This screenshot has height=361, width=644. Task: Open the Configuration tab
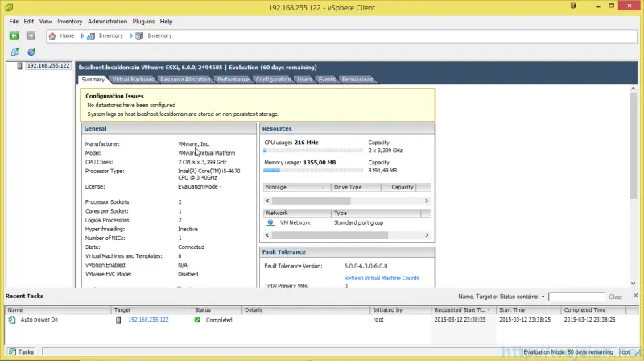pos(273,79)
